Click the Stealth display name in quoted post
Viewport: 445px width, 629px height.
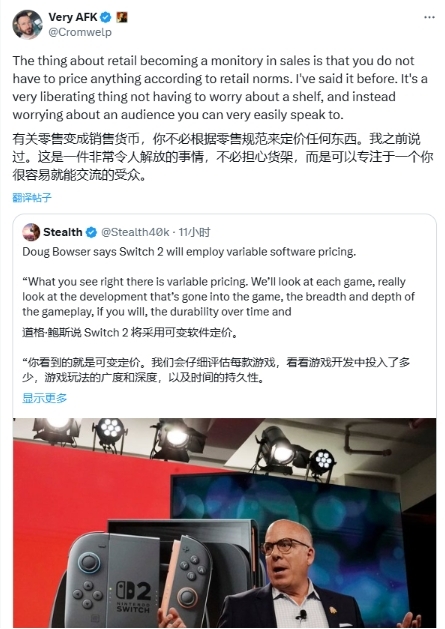point(63,232)
